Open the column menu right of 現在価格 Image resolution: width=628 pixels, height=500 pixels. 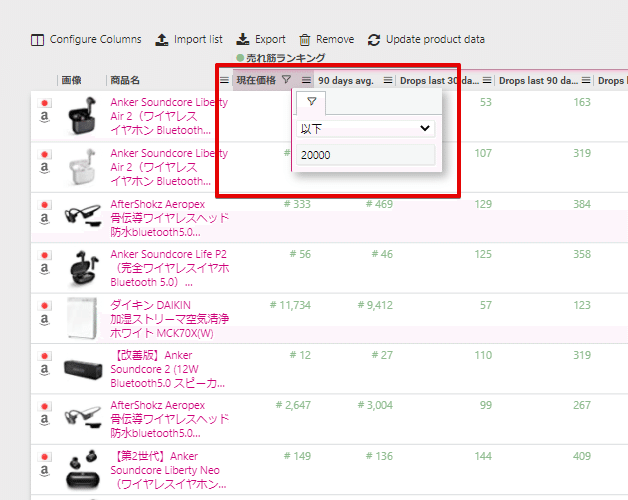click(306, 81)
